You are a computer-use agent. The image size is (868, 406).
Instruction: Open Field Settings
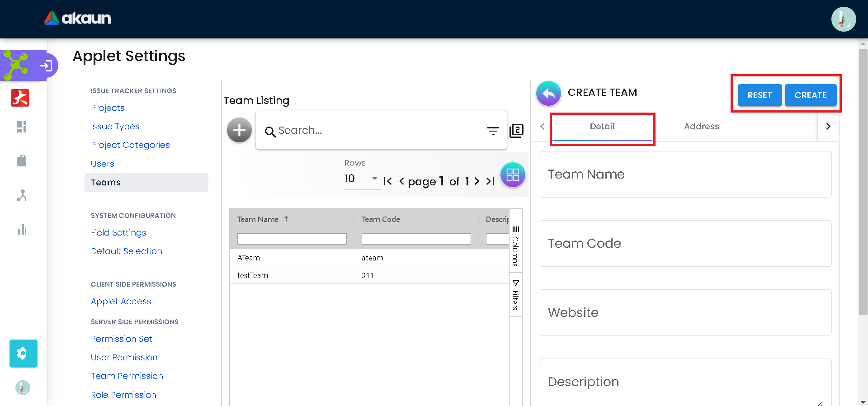[118, 233]
